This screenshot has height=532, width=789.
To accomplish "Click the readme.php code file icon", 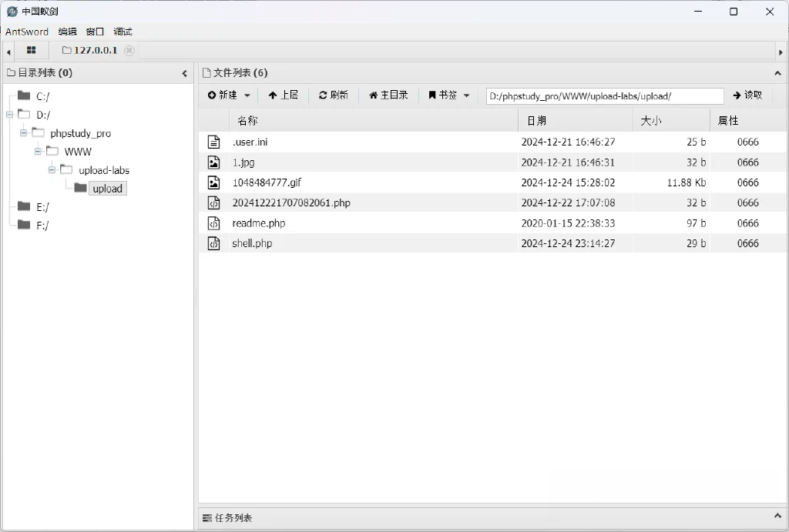I will click(x=214, y=223).
